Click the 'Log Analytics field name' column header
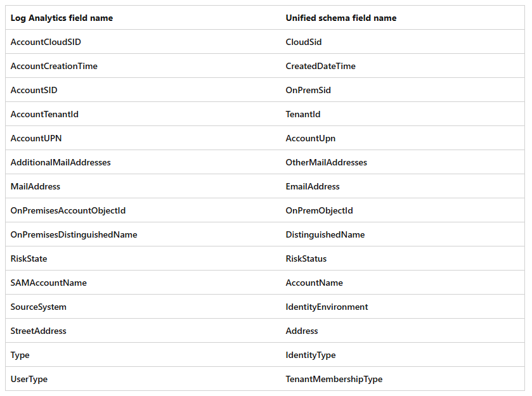This screenshot has height=396, width=532. tap(62, 18)
